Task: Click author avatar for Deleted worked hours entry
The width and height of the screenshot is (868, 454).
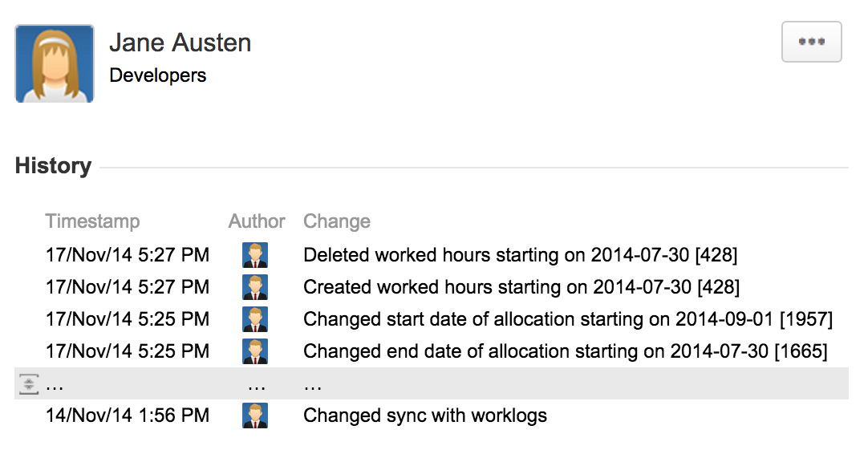Action: pyautogui.click(x=255, y=255)
